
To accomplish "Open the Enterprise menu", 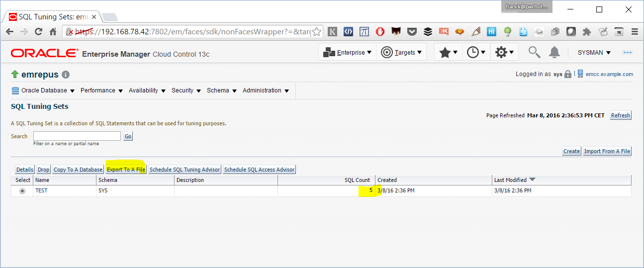I will click(x=347, y=52).
